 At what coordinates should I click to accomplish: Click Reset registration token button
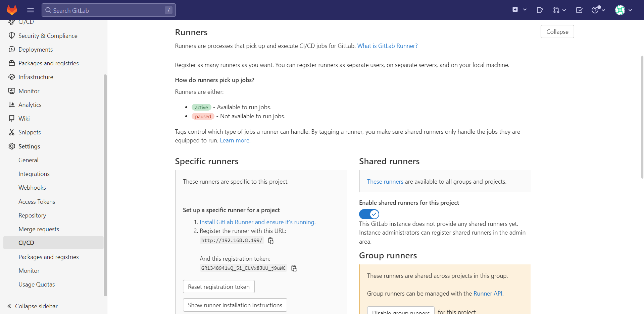(x=219, y=287)
